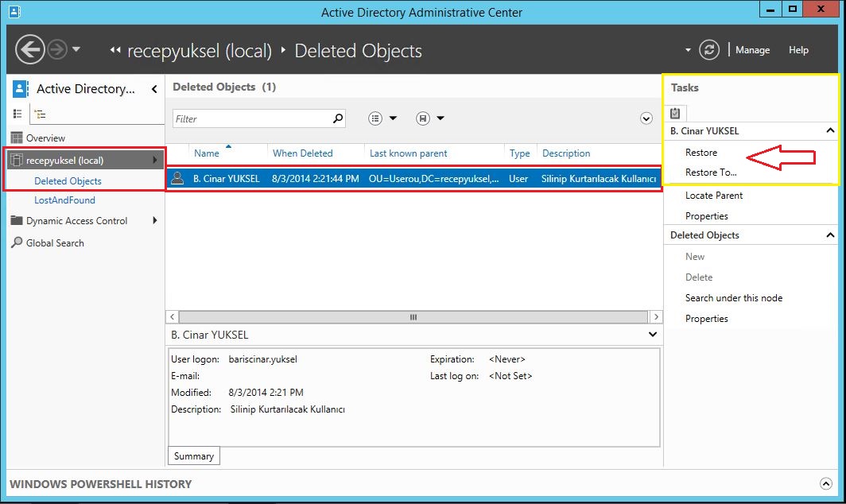The width and height of the screenshot is (846, 504).
Task: Expand the recepyuksel (local) submenu arrow
Action: [155, 160]
